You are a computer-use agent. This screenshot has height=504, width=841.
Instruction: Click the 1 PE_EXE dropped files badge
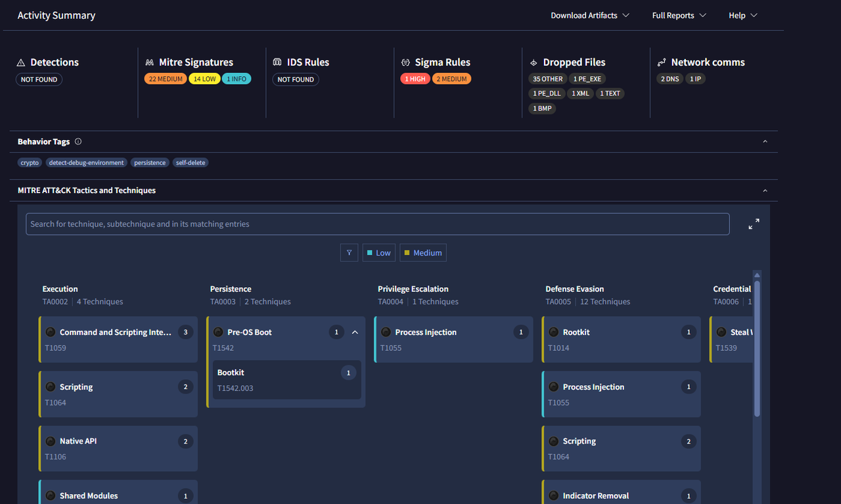(x=587, y=79)
